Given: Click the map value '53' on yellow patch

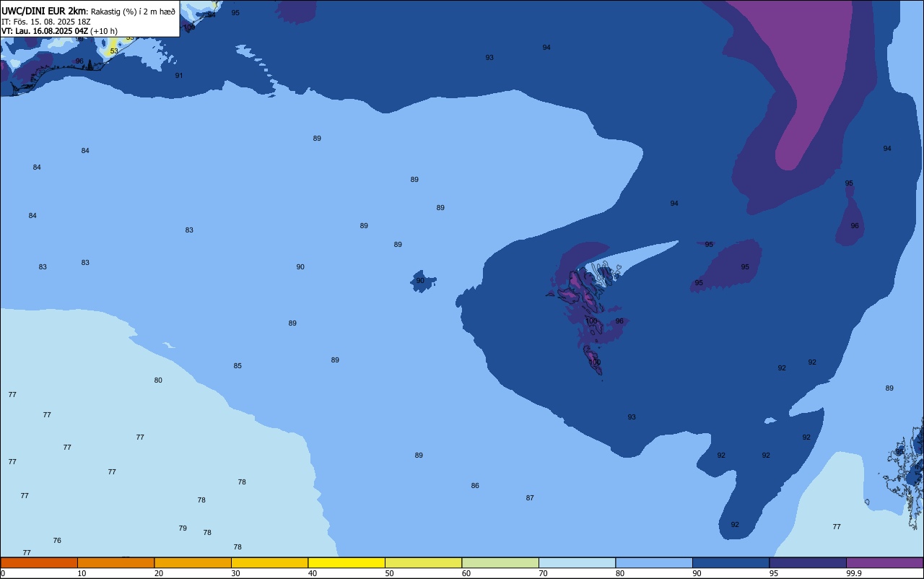Looking at the screenshot, I should coord(114,51).
